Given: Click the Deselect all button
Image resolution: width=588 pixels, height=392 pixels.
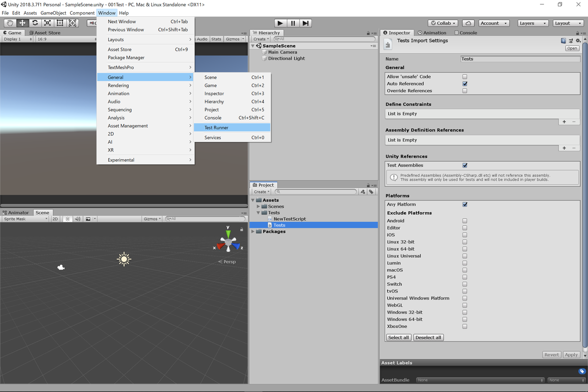Looking at the screenshot, I should 428,337.
